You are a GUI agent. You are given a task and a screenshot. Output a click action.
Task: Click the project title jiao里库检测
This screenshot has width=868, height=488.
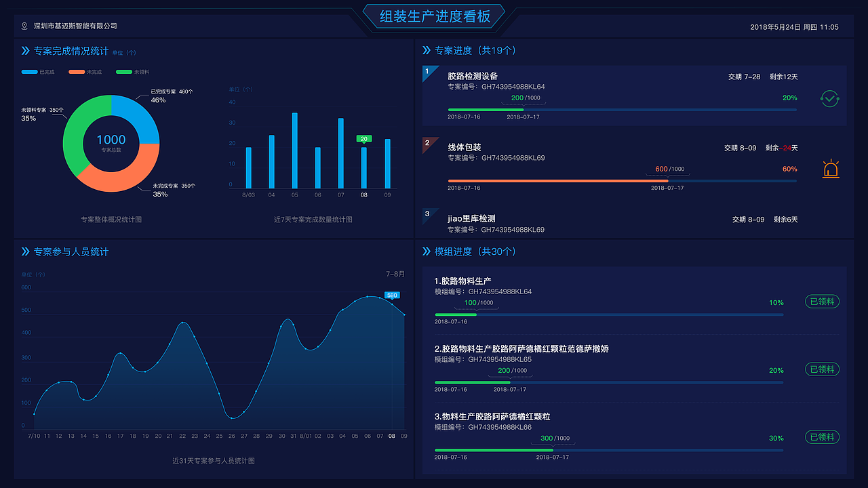[471, 218]
